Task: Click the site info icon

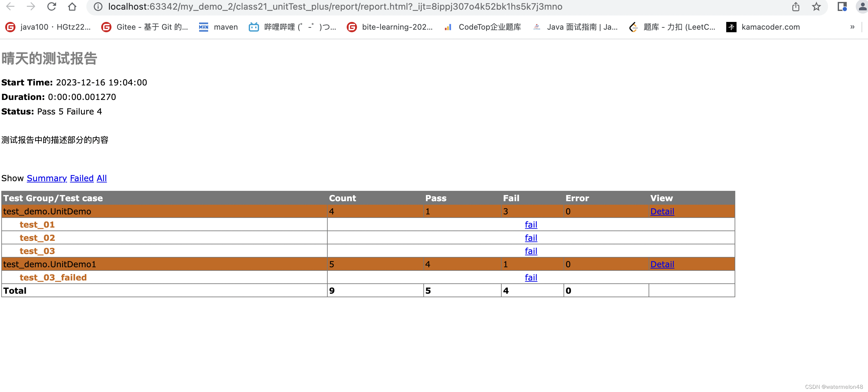Action: (x=98, y=6)
